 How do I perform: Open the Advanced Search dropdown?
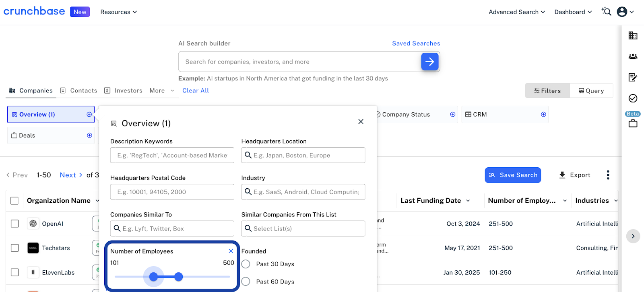[517, 12]
